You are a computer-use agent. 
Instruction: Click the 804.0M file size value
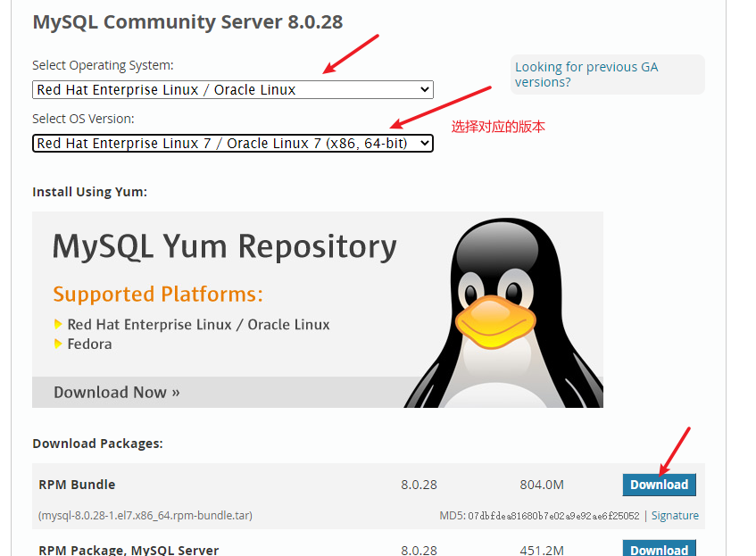(x=542, y=485)
